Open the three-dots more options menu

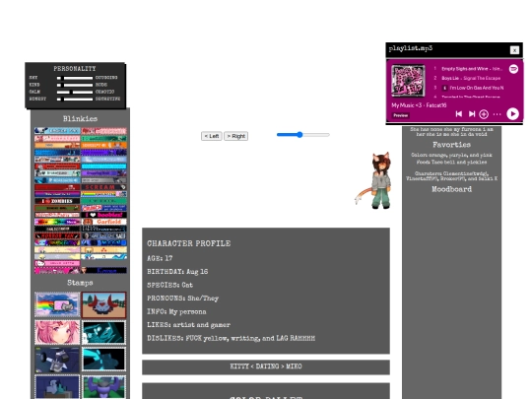point(498,114)
